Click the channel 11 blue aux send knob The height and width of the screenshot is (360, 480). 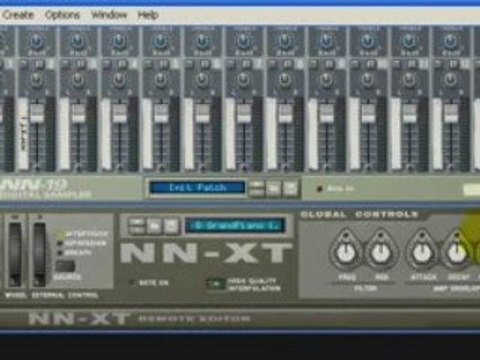pyautogui.click(x=409, y=42)
